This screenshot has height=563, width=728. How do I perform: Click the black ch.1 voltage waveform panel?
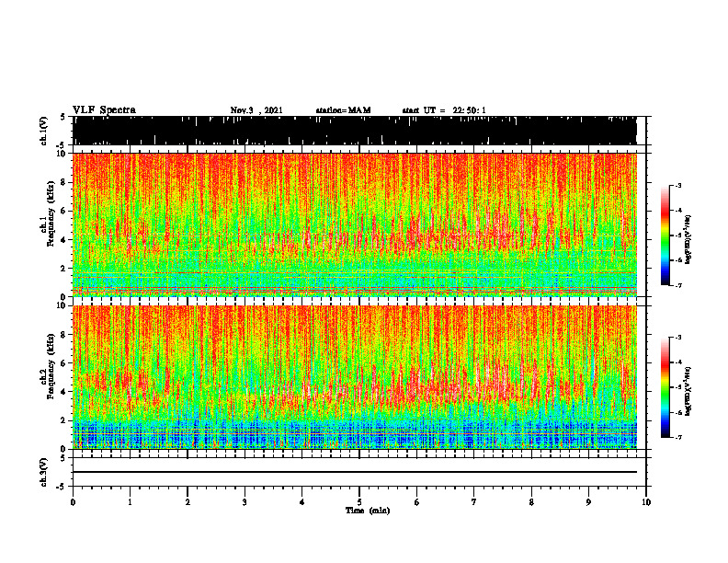pyautogui.click(x=355, y=131)
